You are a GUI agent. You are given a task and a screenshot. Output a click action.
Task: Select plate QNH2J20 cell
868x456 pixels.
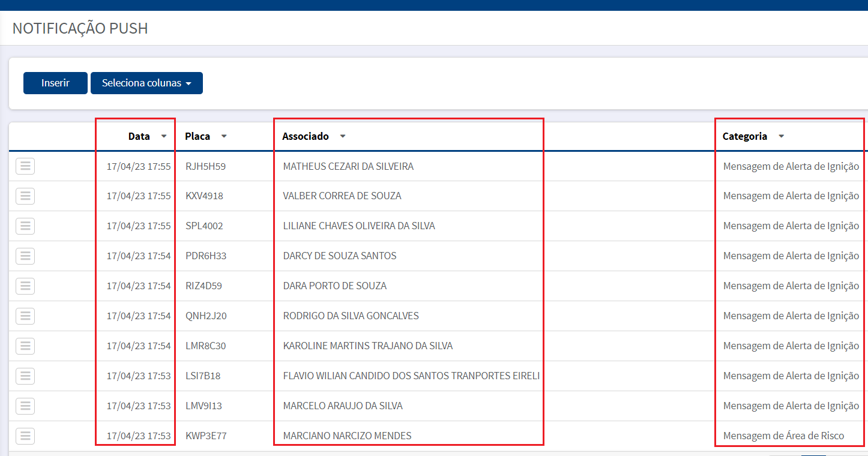206,316
